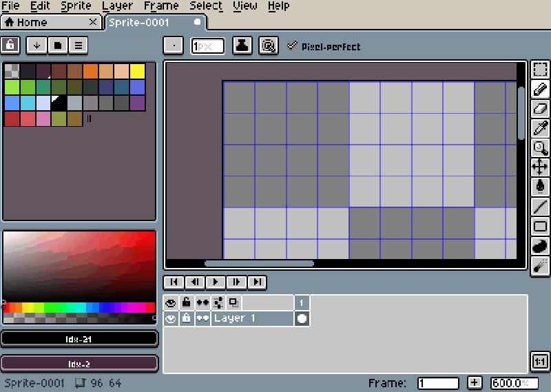
Task: Open the File menu
Action: pyautogui.click(x=10, y=6)
